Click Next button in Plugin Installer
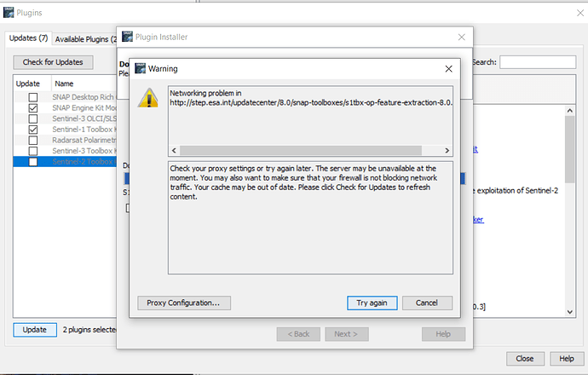This screenshot has height=375, width=588. 346,334
